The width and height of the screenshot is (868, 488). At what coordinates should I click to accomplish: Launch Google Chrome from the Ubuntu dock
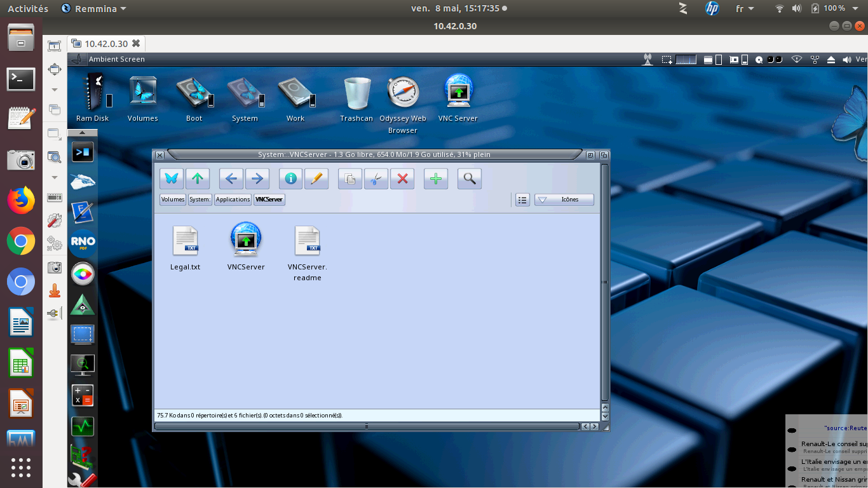(x=21, y=241)
